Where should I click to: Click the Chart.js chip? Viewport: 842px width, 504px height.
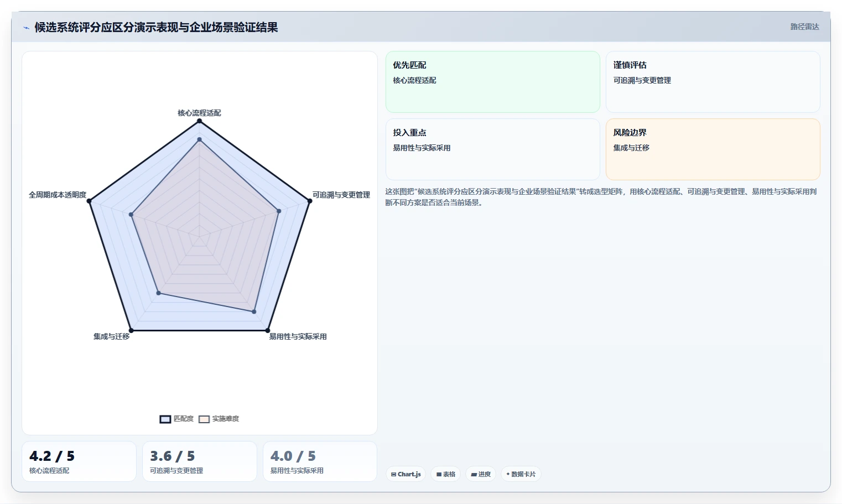click(x=406, y=474)
